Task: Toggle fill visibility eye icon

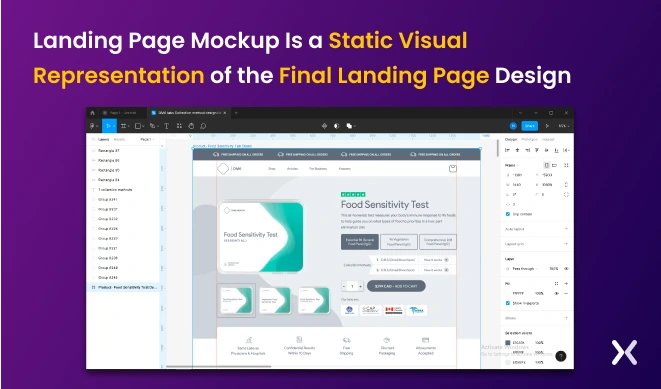Action: click(x=556, y=293)
